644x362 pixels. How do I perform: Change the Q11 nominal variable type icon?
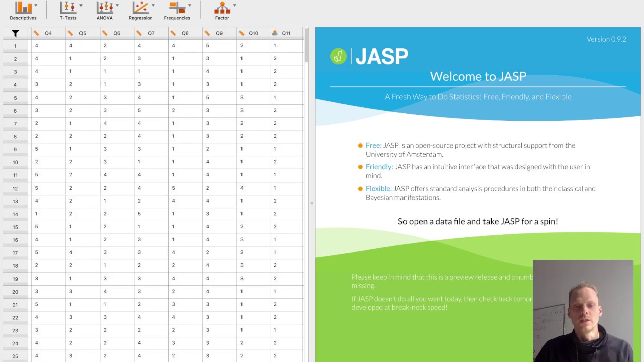[275, 33]
